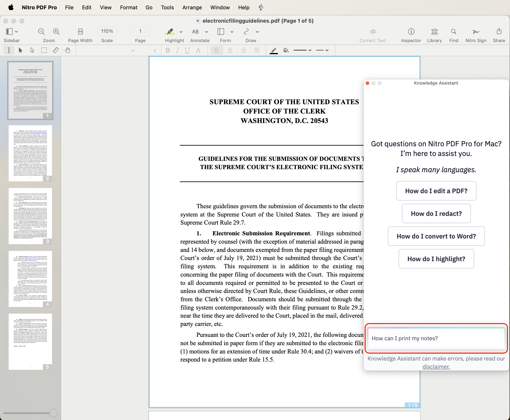510x420 pixels.
Task: Select the text cursor tool
Action: [9, 50]
